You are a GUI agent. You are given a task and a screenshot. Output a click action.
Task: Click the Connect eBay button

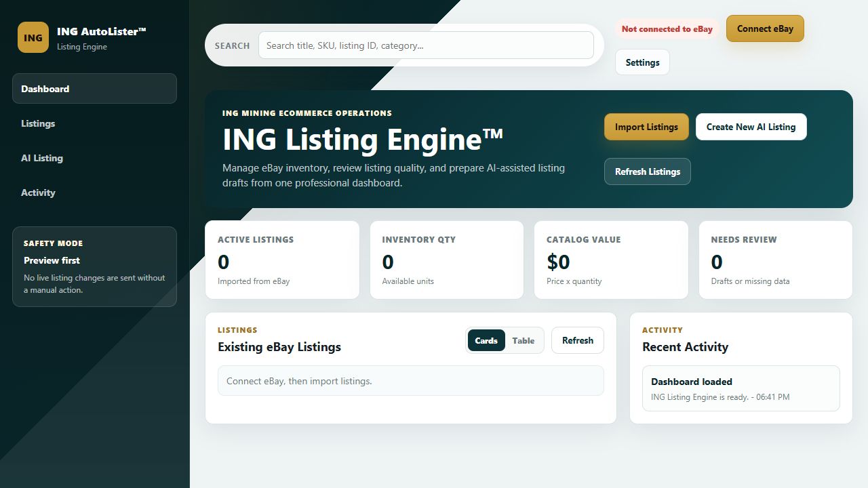click(x=765, y=28)
